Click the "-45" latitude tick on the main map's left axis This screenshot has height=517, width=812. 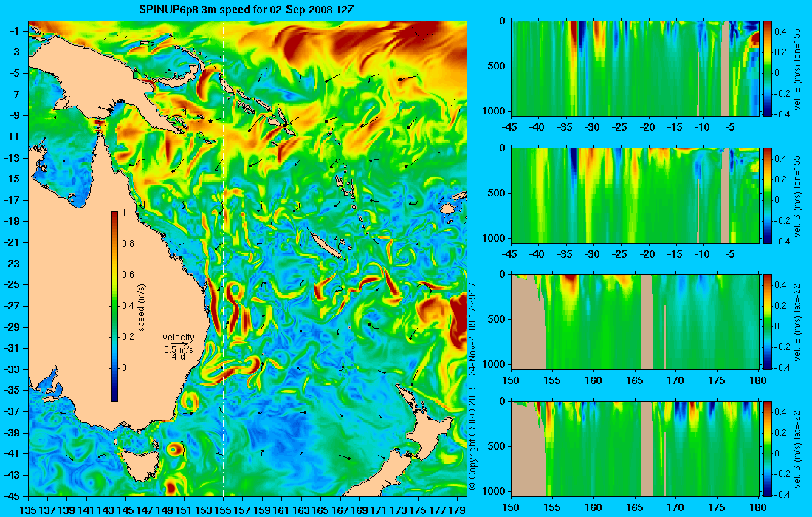tap(13, 496)
